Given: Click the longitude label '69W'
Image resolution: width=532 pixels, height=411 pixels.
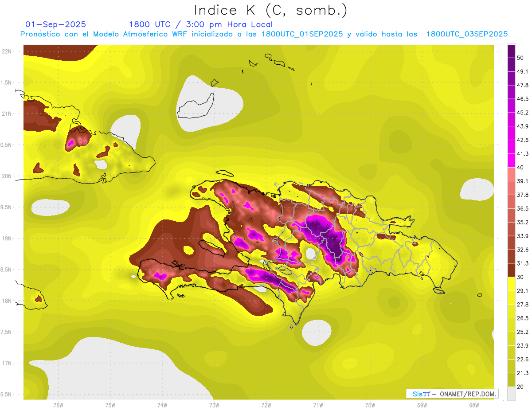Looking at the screenshot, I should pyautogui.click(x=422, y=405).
